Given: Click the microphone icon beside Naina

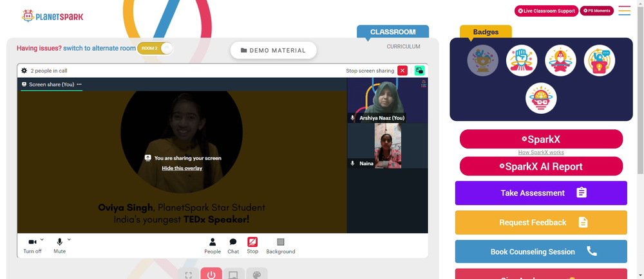Looking at the screenshot, I should click(x=352, y=163).
